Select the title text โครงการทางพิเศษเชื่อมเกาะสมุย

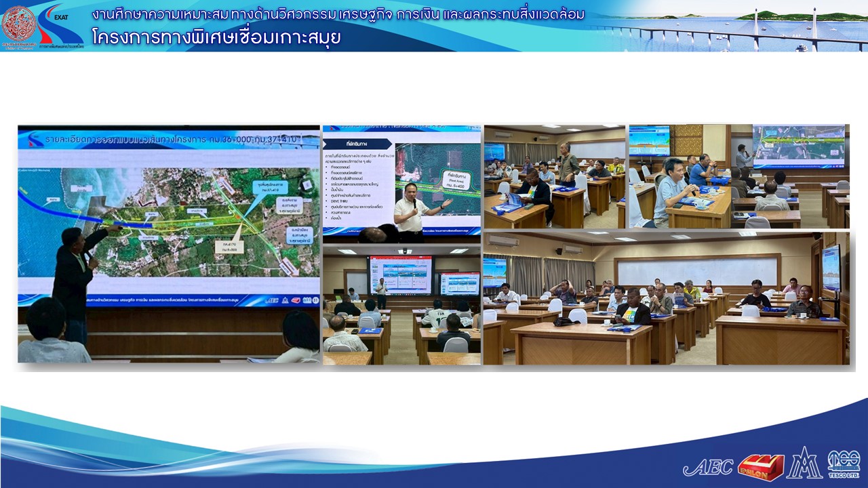217,38
